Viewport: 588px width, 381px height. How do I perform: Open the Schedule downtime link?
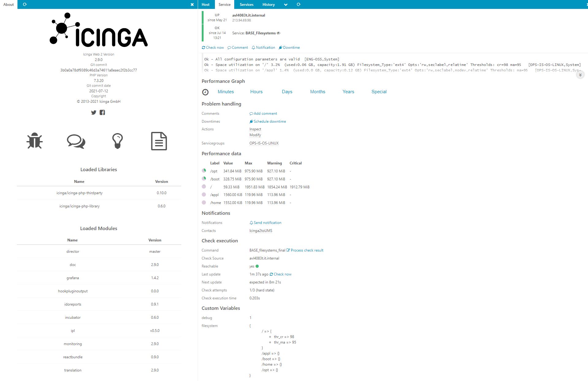[x=269, y=121]
